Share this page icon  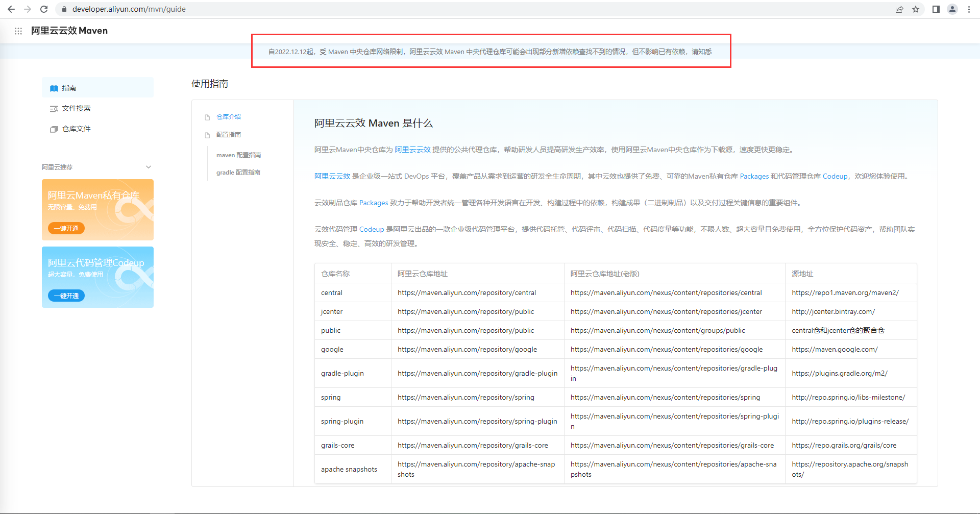pos(899,9)
